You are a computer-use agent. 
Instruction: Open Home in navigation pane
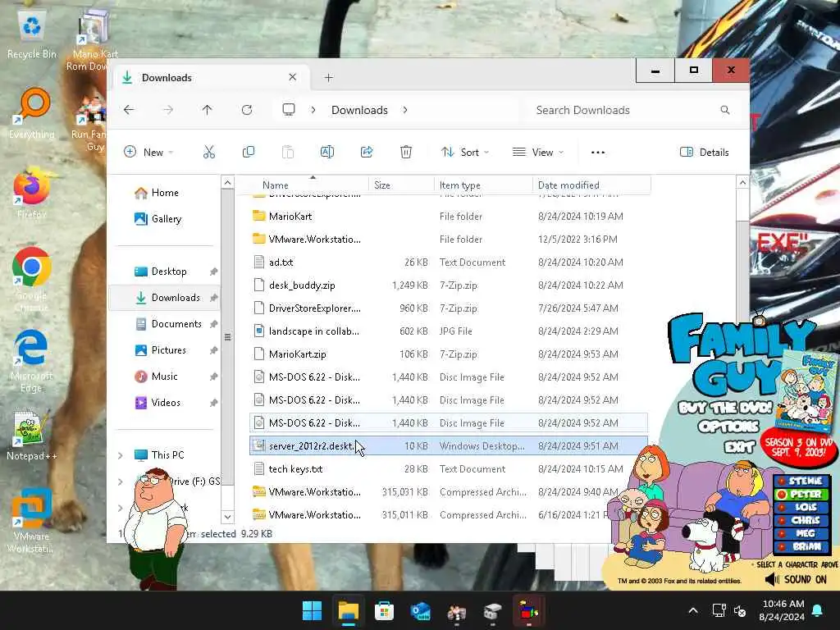point(164,193)
